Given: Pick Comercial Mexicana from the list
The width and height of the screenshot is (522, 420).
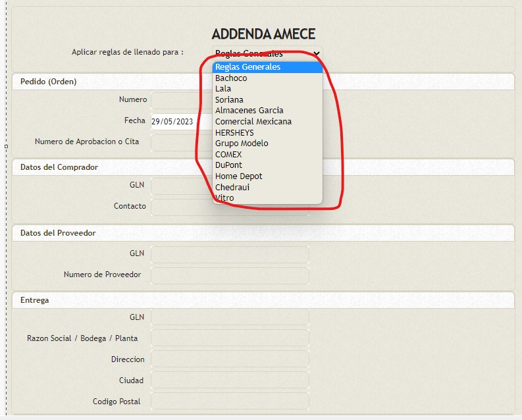Looking at the screenshot, I should [267, 122].
